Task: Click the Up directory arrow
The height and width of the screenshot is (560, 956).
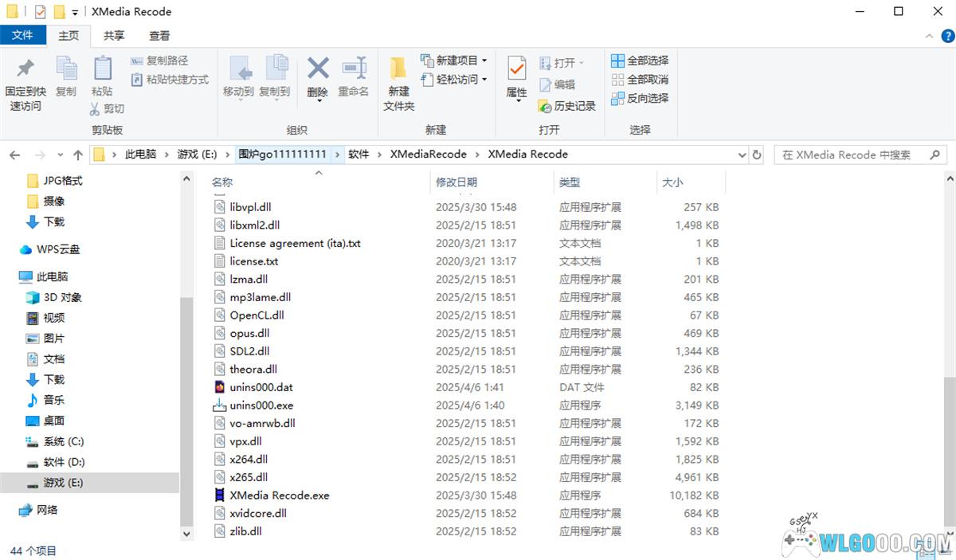Action: click(77, 155)
